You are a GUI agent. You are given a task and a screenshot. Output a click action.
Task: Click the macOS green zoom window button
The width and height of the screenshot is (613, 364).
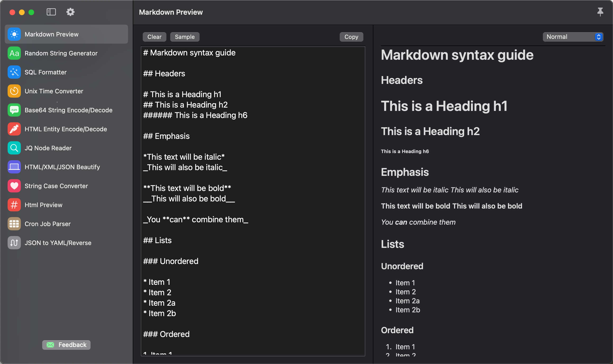pyautogui.click(x=31, y=12)
